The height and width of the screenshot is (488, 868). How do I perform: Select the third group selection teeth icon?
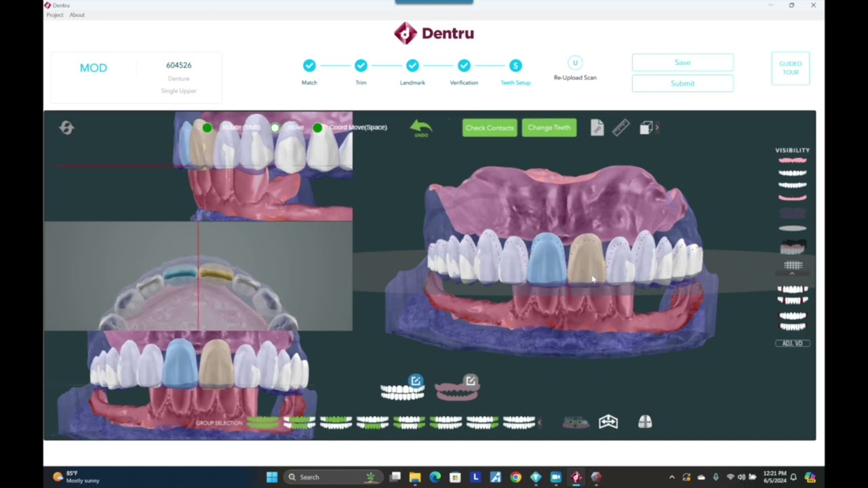pyautogui.click(x=336, y=423)
